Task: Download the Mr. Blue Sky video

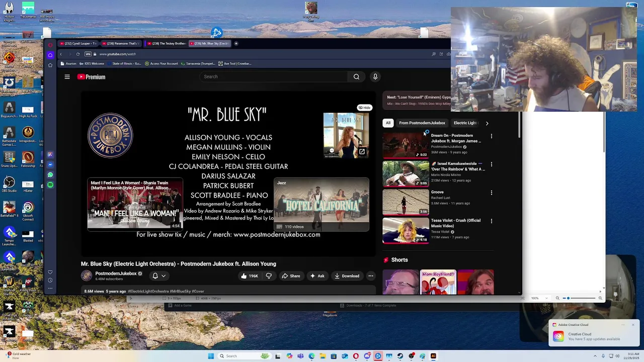Action: (x=347, y=276)
